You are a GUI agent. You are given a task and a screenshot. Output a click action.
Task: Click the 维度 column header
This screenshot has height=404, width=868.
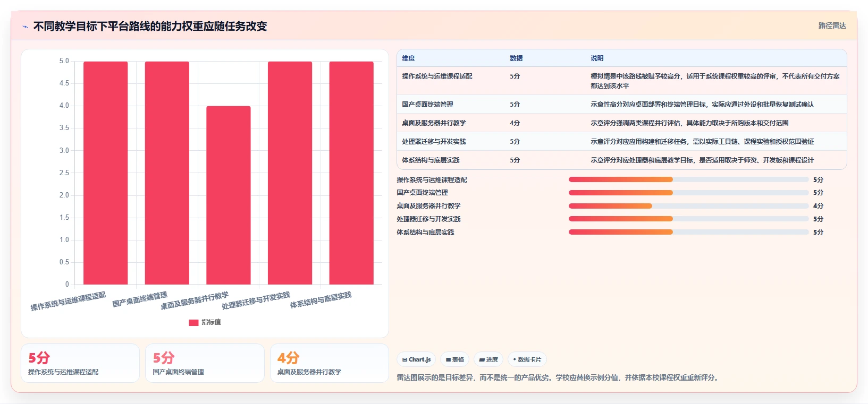pyautogui.click(x=408, y=58)
